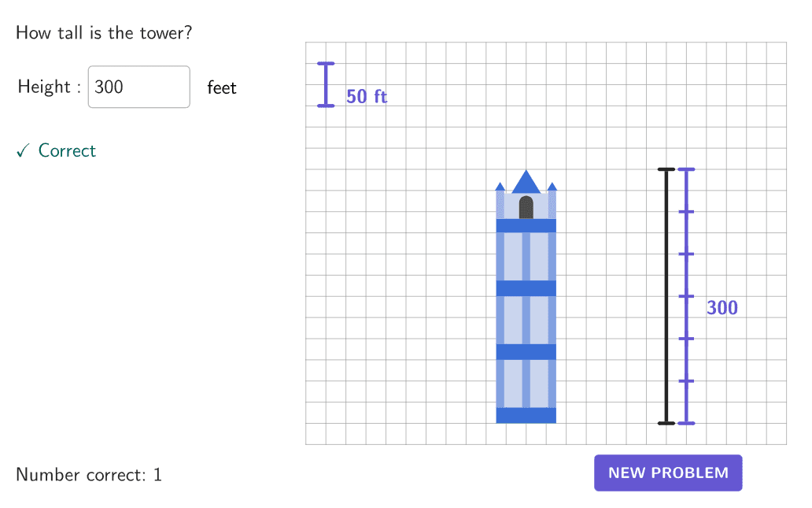
Task: Click the bottom cap of the black bar
Action: (x=666, y=424)
